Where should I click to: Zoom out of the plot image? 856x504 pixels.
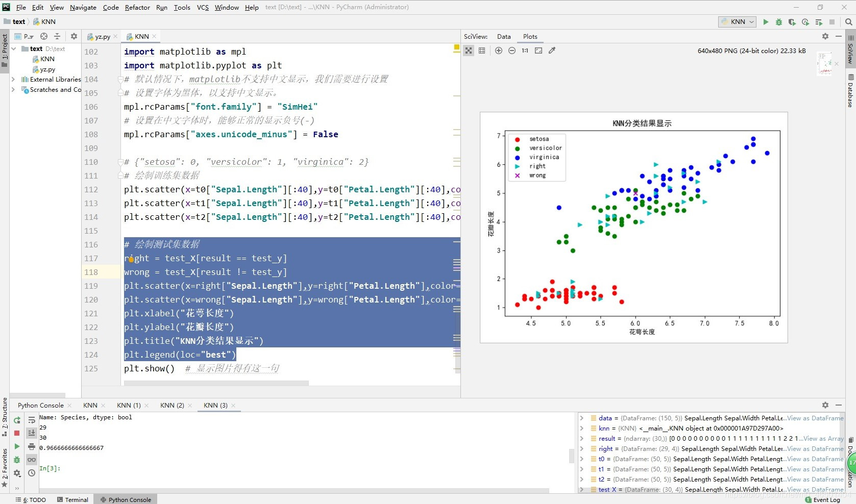point(512,51)
